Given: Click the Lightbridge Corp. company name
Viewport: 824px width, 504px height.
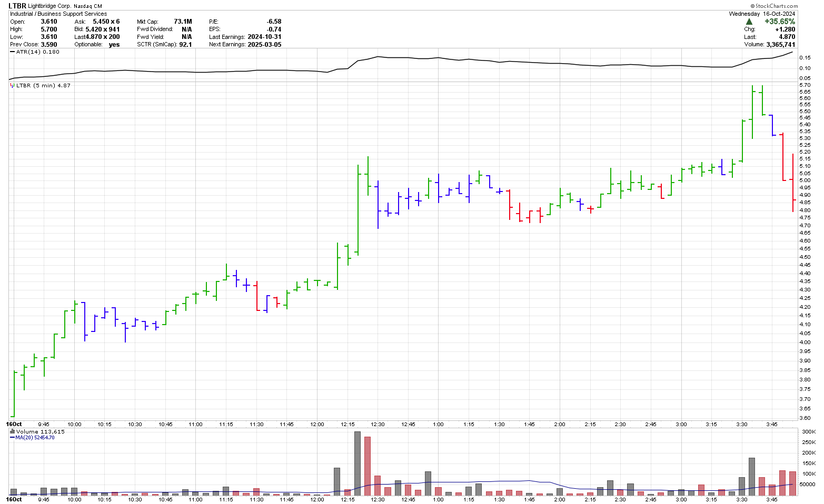Looking at the screenshot, I should tap(49, 6).
